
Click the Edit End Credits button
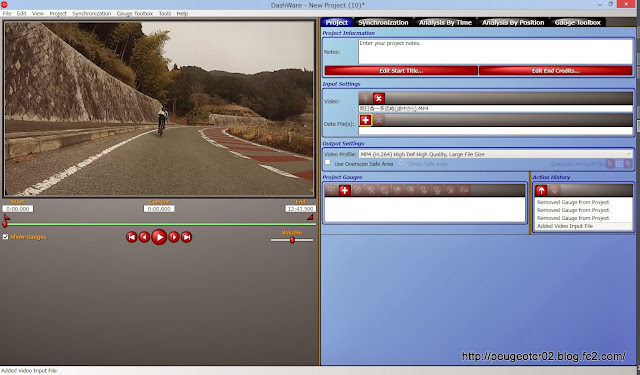click(556, 71)
